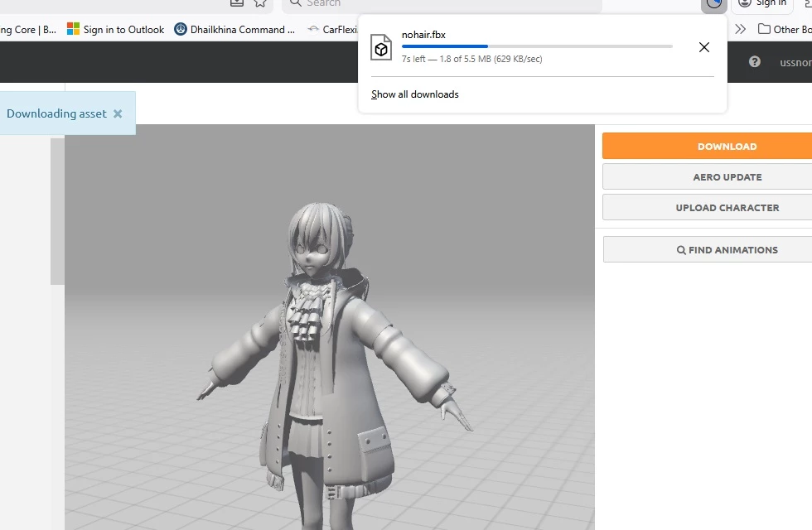
Task: Open the CarFlexi bookmark
Action: (x=332, y=30)
